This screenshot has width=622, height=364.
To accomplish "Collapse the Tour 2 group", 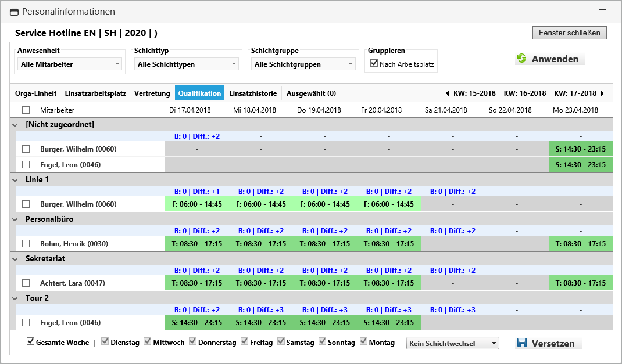I will (x=15, y=298).
